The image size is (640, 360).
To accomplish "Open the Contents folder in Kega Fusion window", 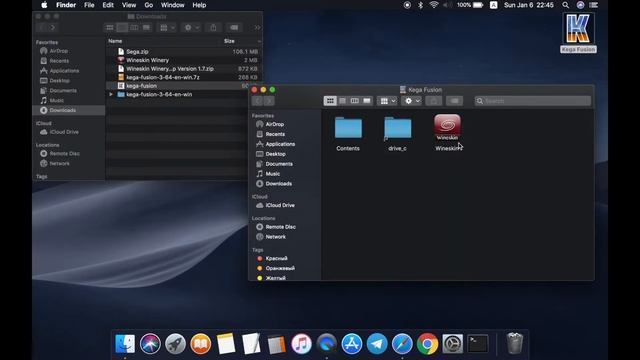I will (x=348, y=128).
